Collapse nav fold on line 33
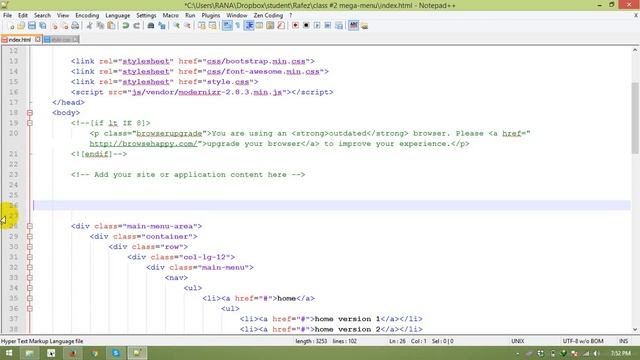This screenshot has height=360, width=640. 30,278
